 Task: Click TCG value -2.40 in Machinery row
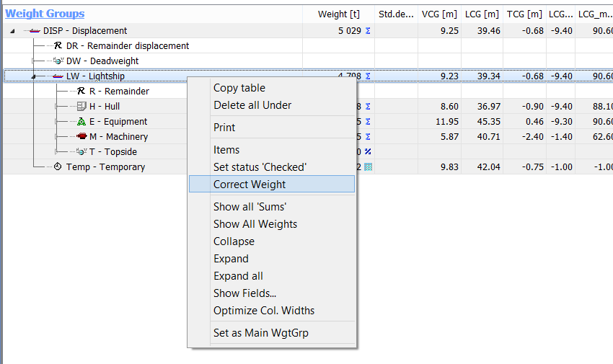pyautogui.click(x=533, y=137)
